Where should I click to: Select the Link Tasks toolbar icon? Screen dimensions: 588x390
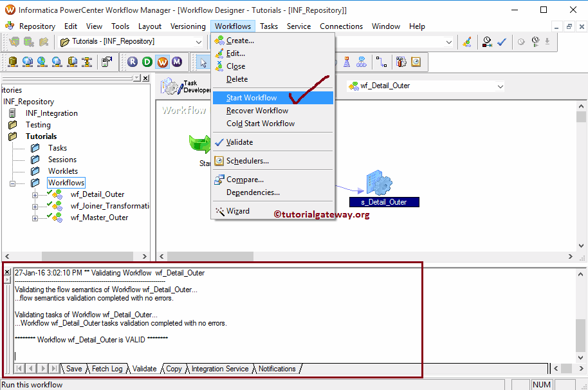click(x=381, y=62)
